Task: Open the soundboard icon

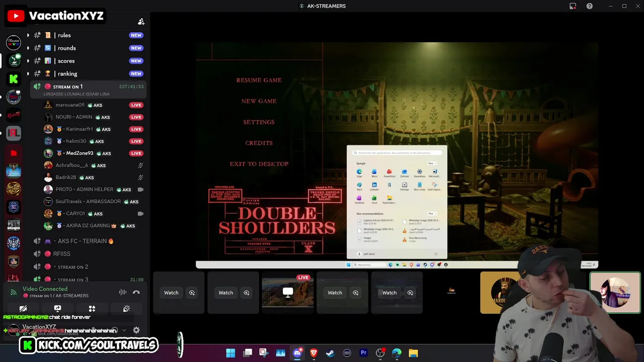Action: [126, 309]
